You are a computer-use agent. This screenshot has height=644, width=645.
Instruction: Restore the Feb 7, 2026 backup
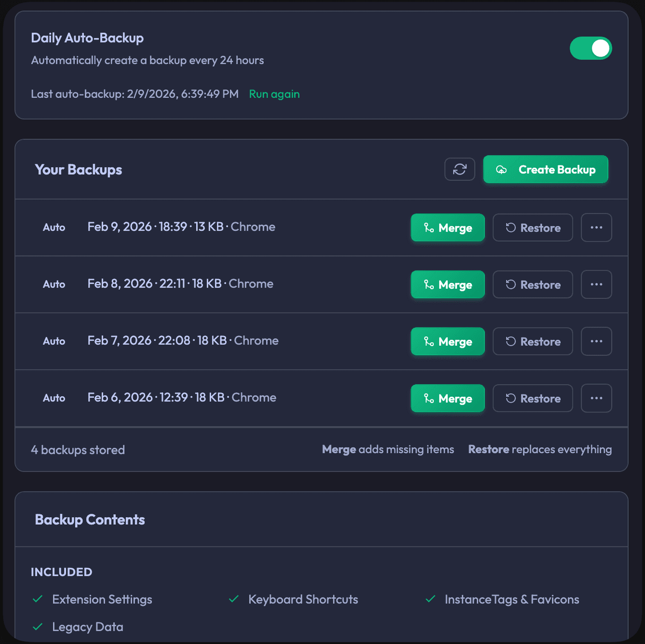(x=533, y=342)
